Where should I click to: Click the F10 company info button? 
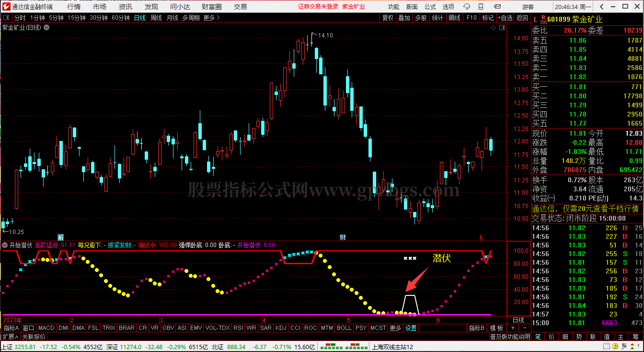click(x=471, y=18)
